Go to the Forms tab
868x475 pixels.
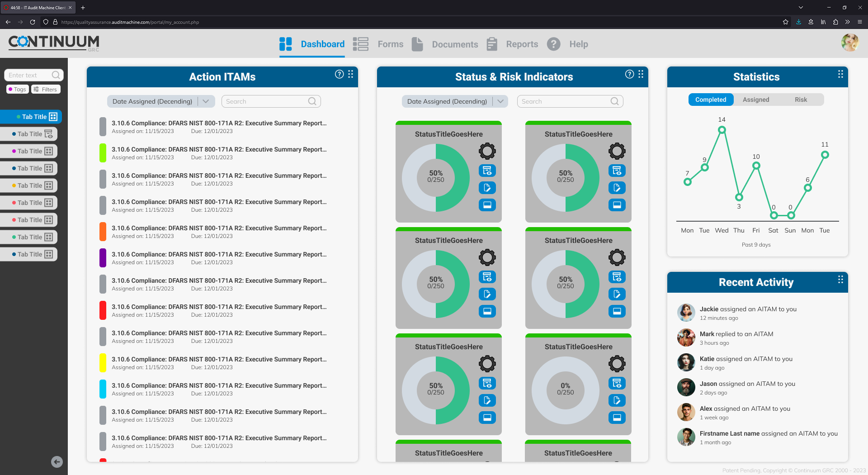pyautogui.click(x=390, y=44)
